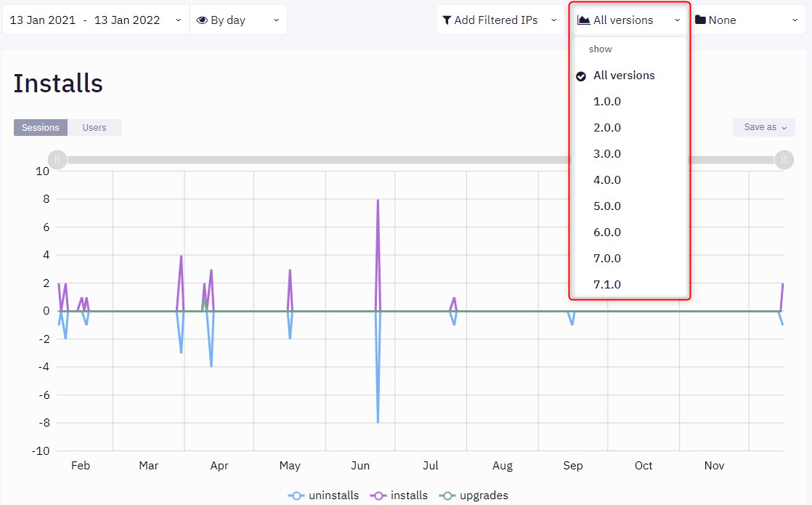The width and height of the screenshot is (812, 505).
Task: Toggle installs series in the legend
Action: pos(399,496)
